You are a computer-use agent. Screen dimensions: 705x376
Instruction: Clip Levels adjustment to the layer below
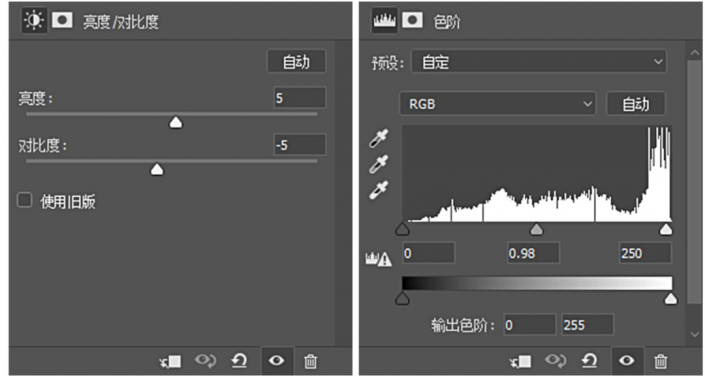click(521, 361)
